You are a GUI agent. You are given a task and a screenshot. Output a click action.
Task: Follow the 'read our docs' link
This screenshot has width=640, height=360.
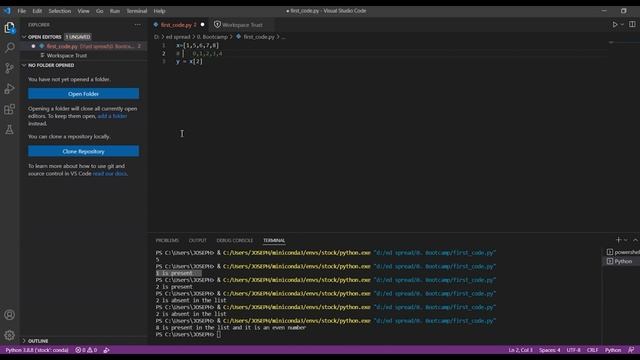109,174
